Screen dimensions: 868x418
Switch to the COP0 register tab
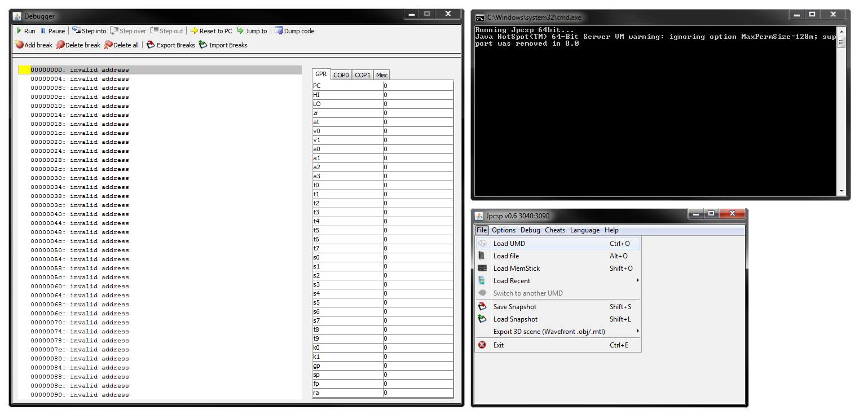(341, 75)
